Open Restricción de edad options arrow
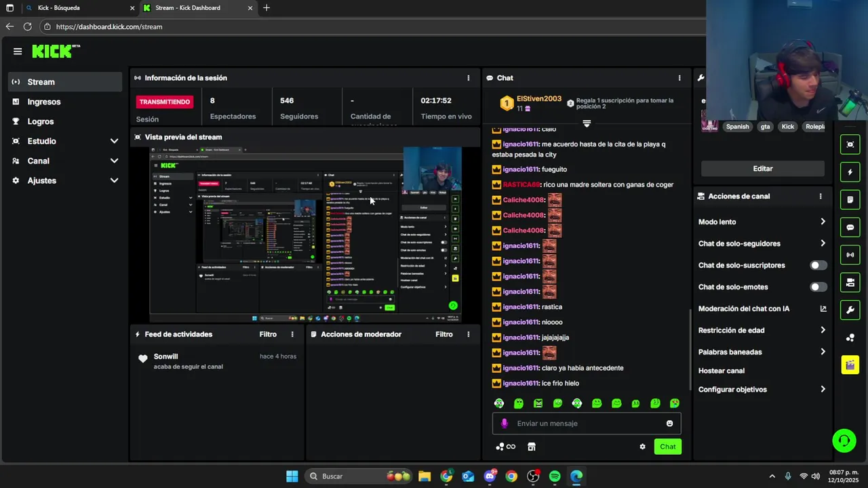The width and height of the screenshot is (868, 488). (823, 330)
